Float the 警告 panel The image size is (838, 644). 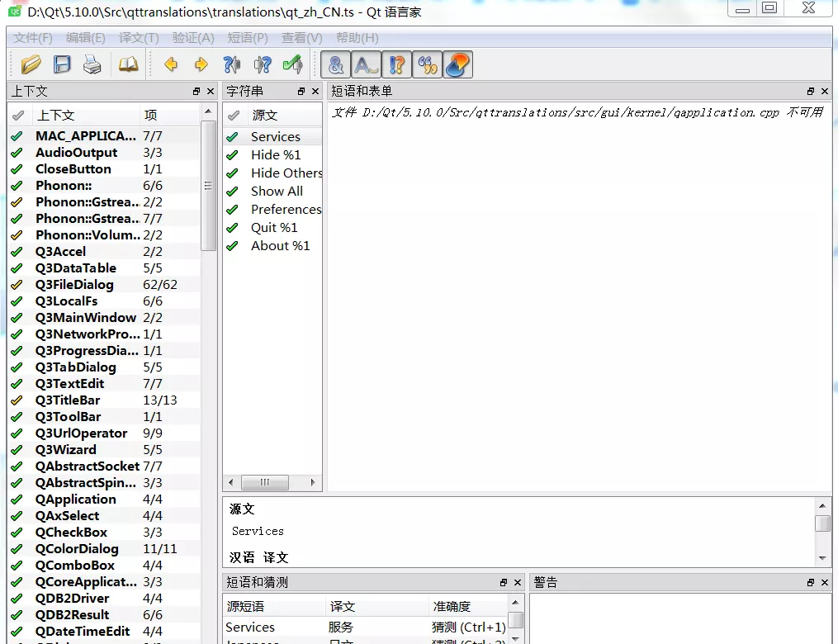[x=811, y=583]
